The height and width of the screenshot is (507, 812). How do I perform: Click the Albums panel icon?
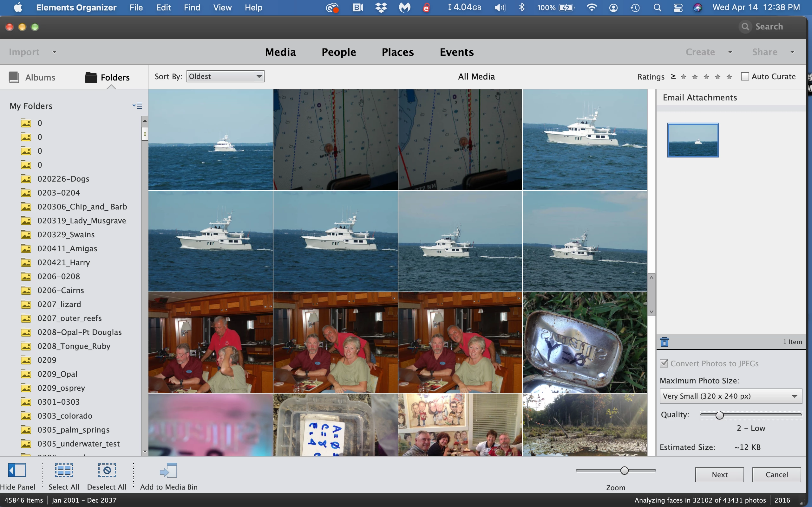point(14,77)
